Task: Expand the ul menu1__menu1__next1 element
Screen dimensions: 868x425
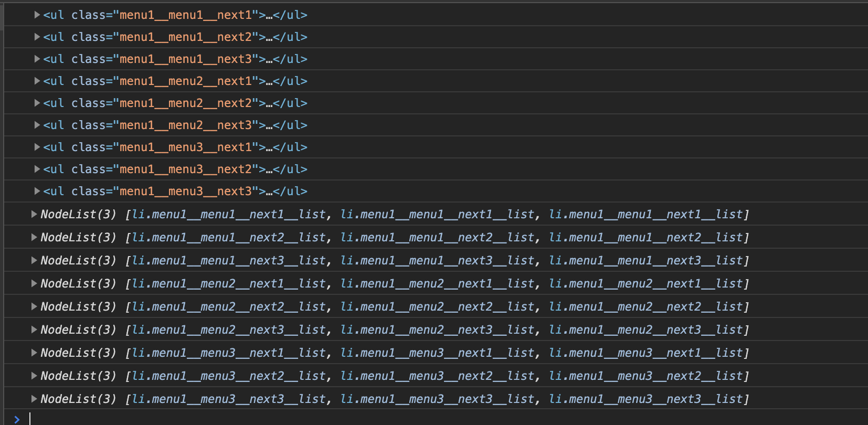Action: click(37, 15)
